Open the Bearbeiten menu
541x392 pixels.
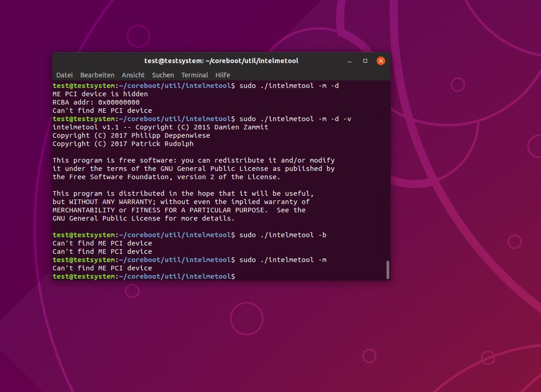pyautogui.click(x=97, y=75)
